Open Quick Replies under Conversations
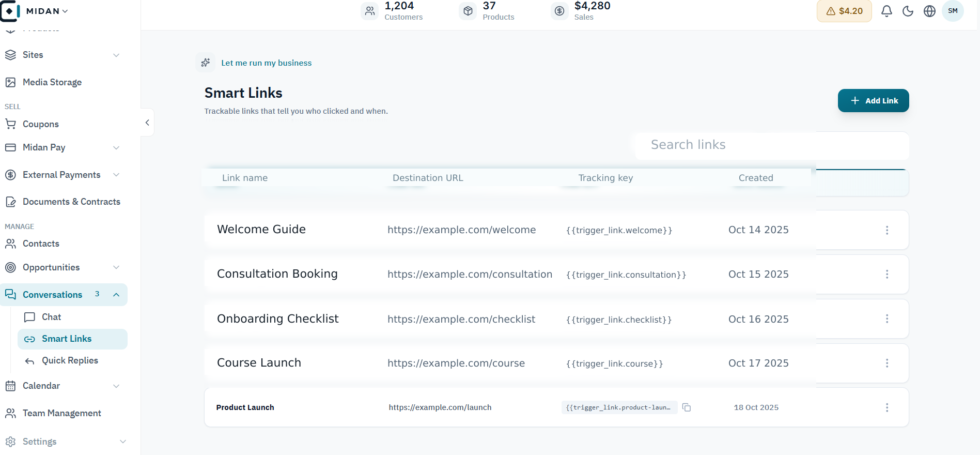The image size is (980, 455). click(x=70, y=360)
